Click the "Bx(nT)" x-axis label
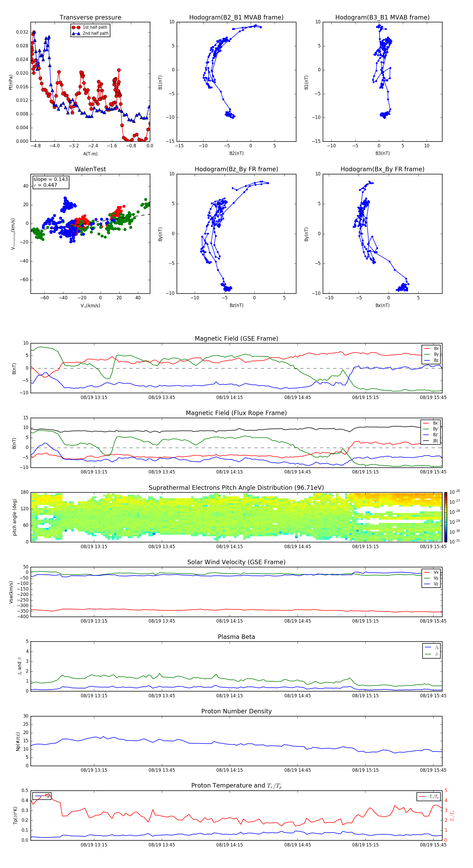The height and width of the screenshot is (868, 473). click(x=382, y=305)
